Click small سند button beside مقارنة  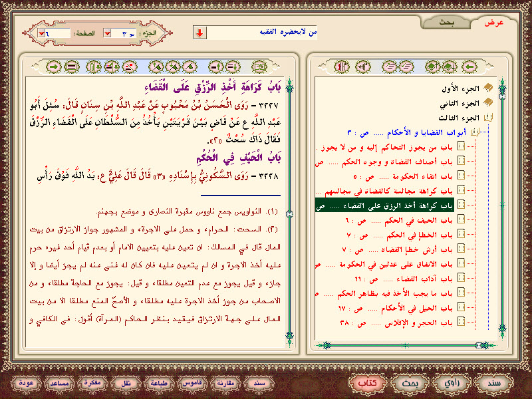click(259, 384)
